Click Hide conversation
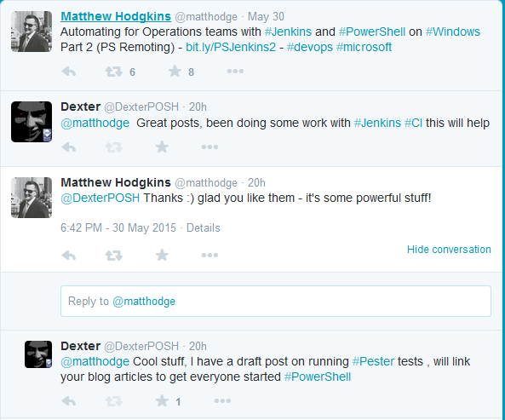Viewport: 505px width, 420px height. point(449,250)
